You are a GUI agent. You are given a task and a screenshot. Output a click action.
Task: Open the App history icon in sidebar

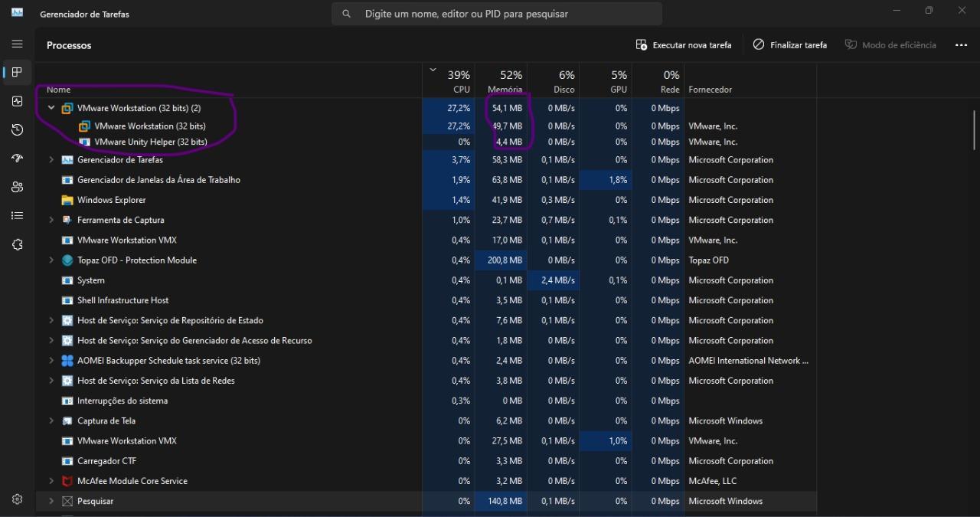click(17, 130)
